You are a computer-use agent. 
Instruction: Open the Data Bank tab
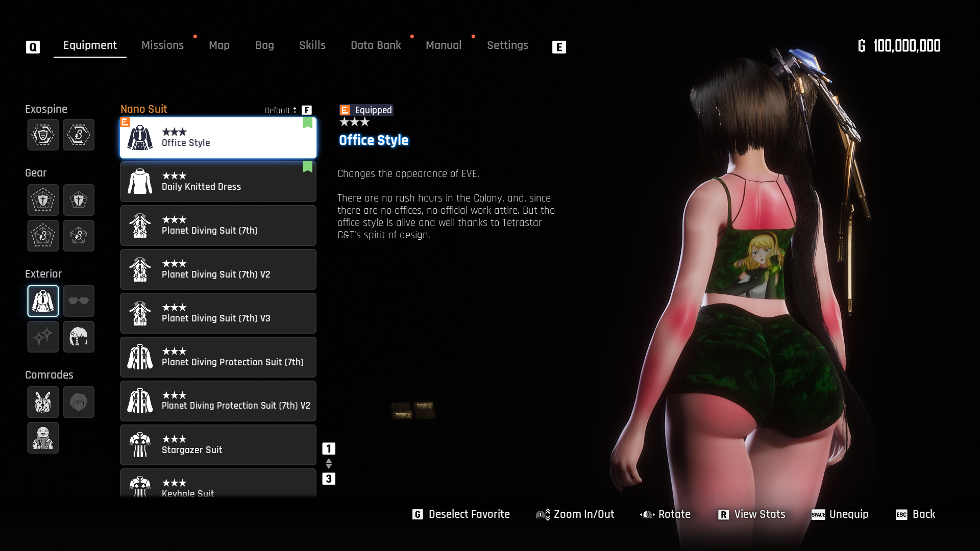(376, 45)
